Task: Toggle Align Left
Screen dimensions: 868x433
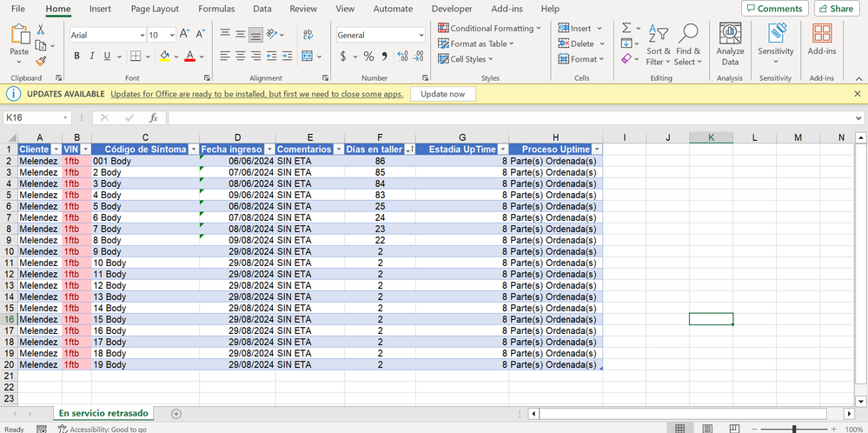Action: pos(225,56)
